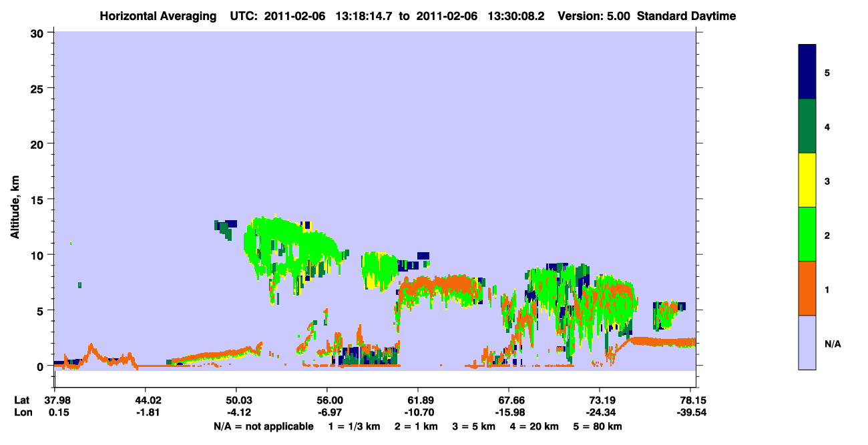Viewport: 868px width, 445px height.
Task: Click longitude value -39.54
Action: pos(692,412)
